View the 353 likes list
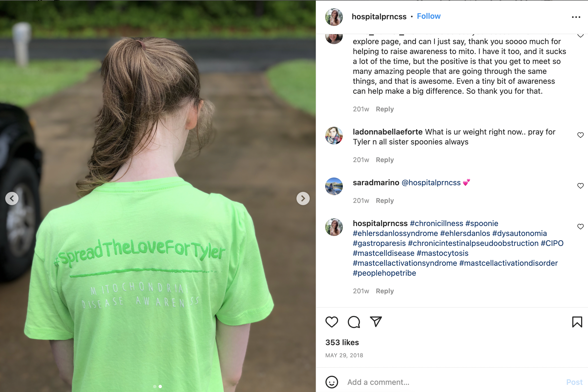The height and width of the screenshot is (392, 588). pyautogui.click(x=342, y=342)
